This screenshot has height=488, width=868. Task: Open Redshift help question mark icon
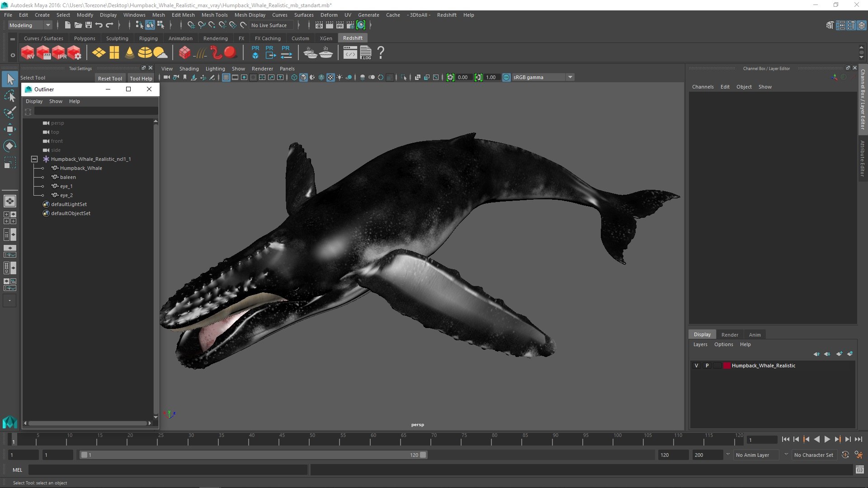(x=381, y=52)
